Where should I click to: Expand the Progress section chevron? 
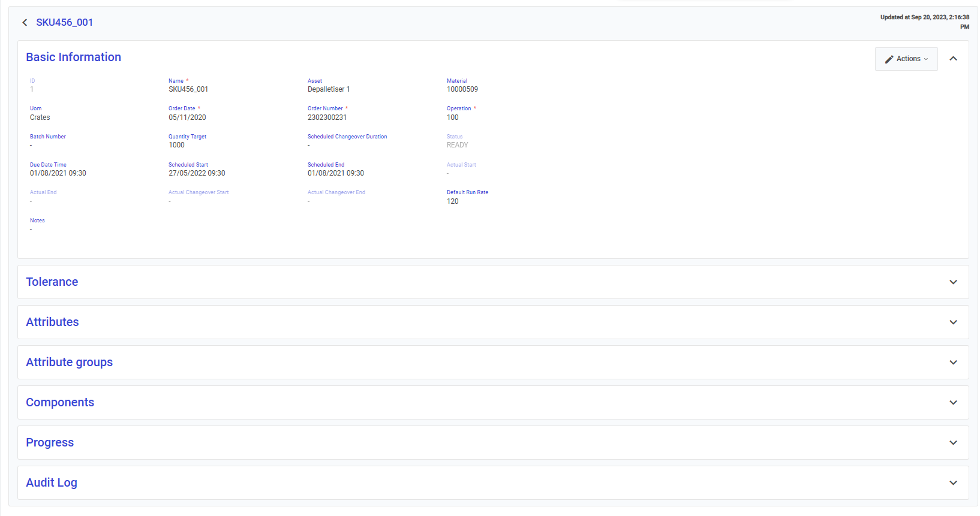click(x=953, y=443)
